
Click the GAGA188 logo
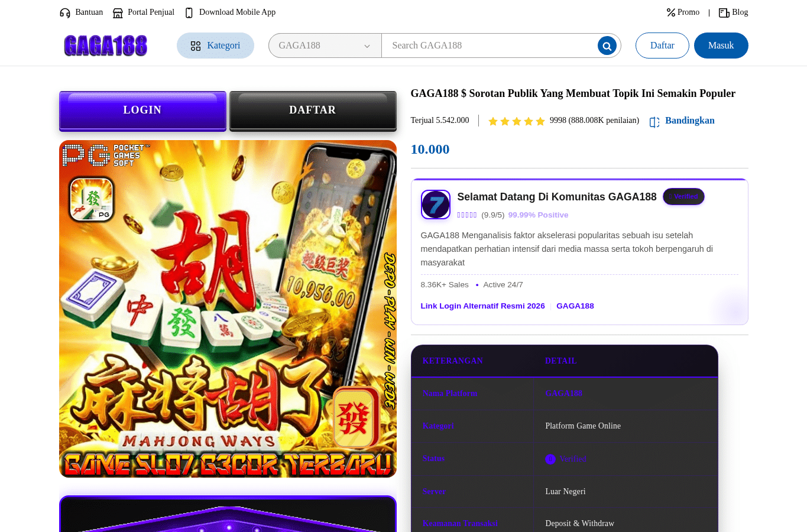coord(105,46)
